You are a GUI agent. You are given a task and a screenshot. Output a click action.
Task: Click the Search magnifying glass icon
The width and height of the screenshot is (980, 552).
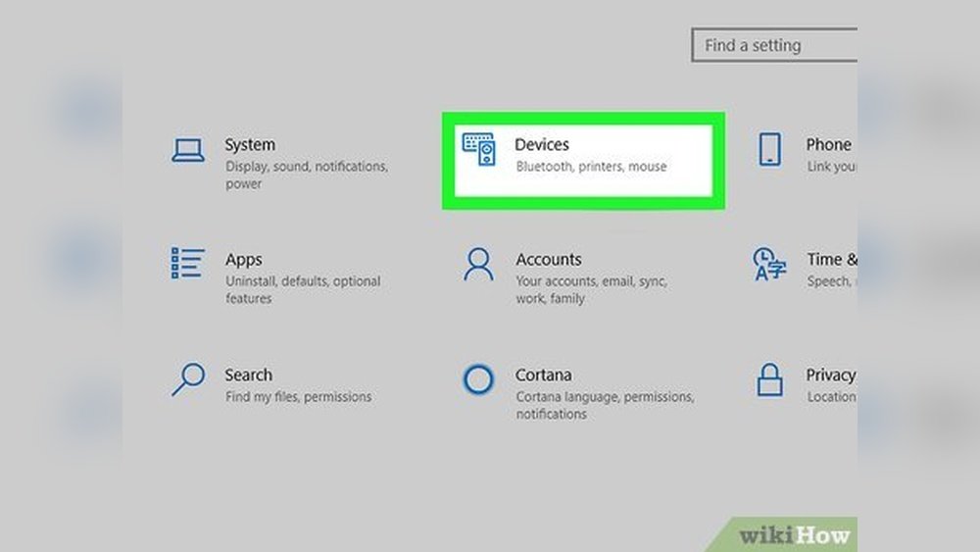pyautogui.click(x=187, y=379)
